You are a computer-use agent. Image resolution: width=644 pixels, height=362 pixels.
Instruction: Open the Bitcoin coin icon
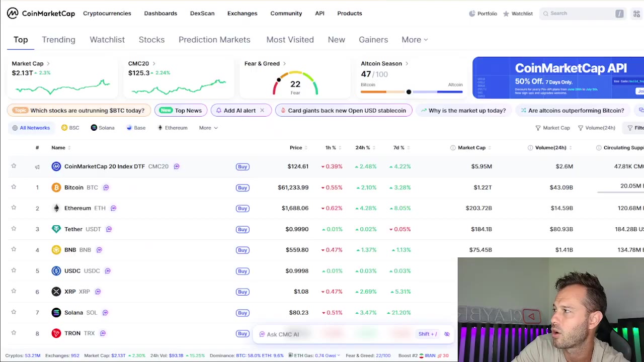tap(56, 188)
